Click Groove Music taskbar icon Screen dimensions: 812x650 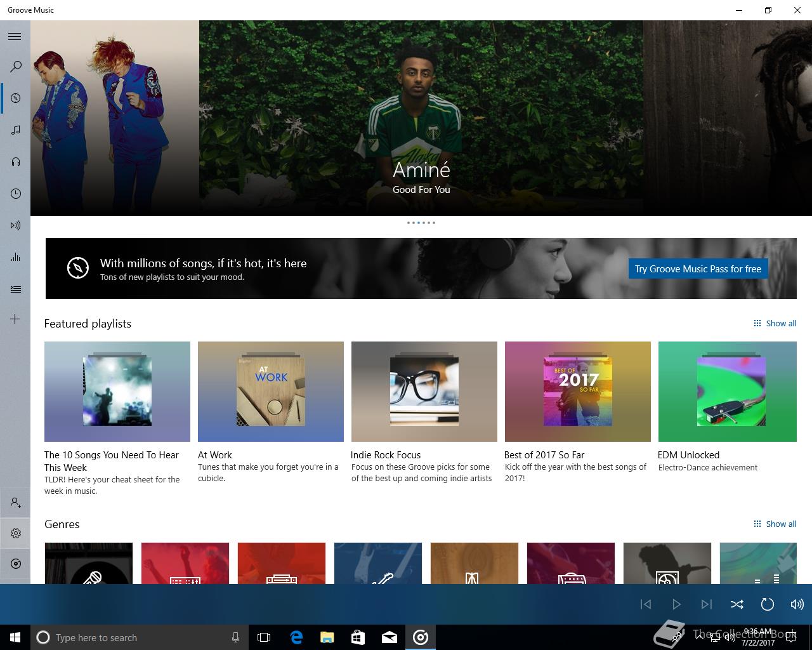point(421,637)
